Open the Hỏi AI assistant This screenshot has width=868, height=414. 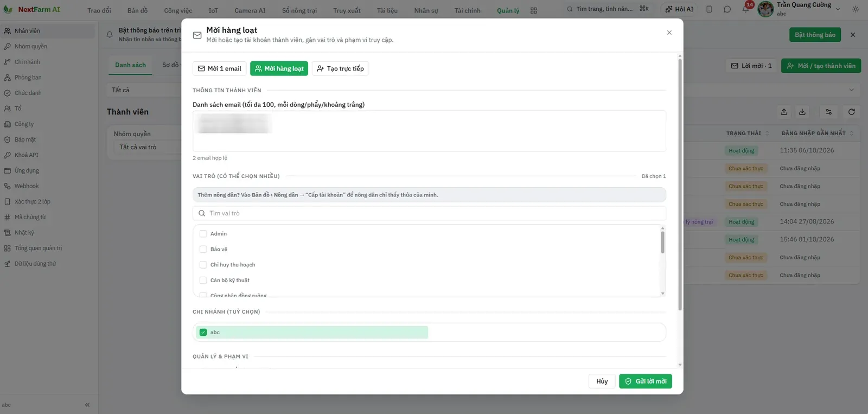[679, 9]
